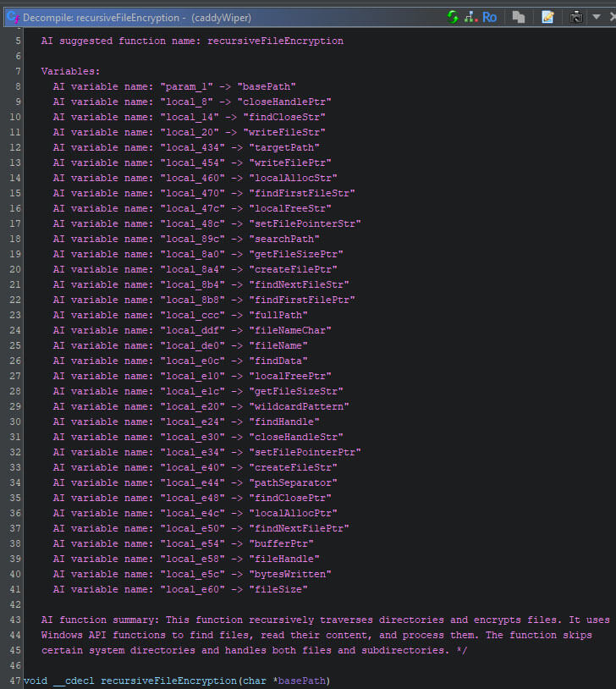Click the Decompile: recursiveFileEncryption title text
This screenshot has width=616, height=689.
(101, 18)
